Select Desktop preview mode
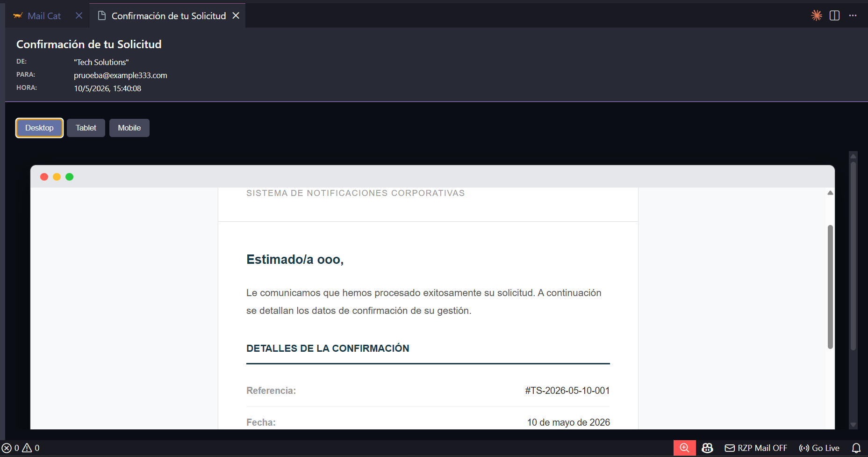Screen dimensions: 868x457 pyautogui.click(x=39, y=128)
